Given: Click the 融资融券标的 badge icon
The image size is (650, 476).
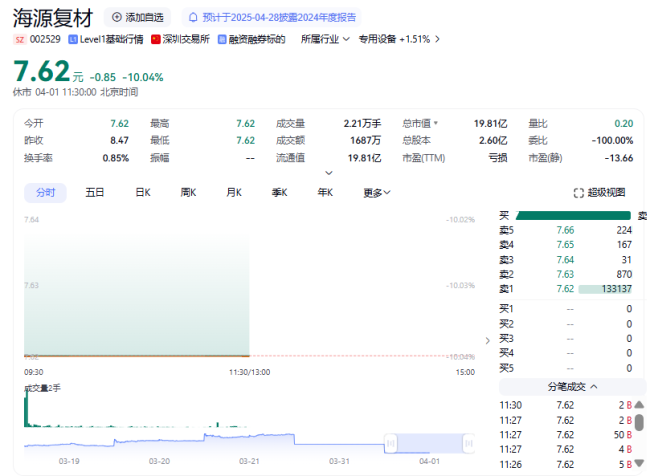Looking at the screenshot, I should [x=222, y=39].
